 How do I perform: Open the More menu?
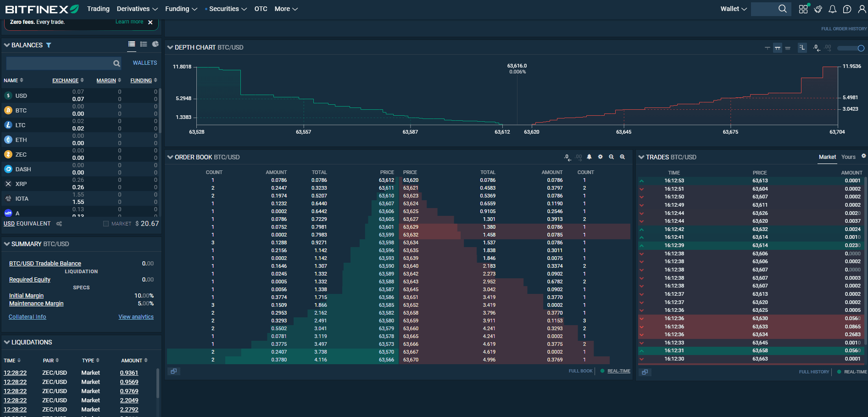(286, 9)
